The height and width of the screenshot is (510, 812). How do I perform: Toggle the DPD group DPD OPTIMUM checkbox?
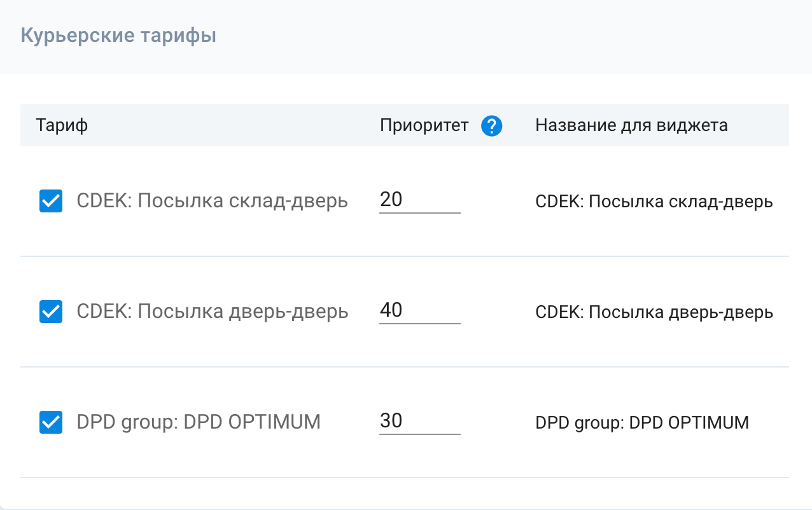pyautogui.click(x=51, y=422)
